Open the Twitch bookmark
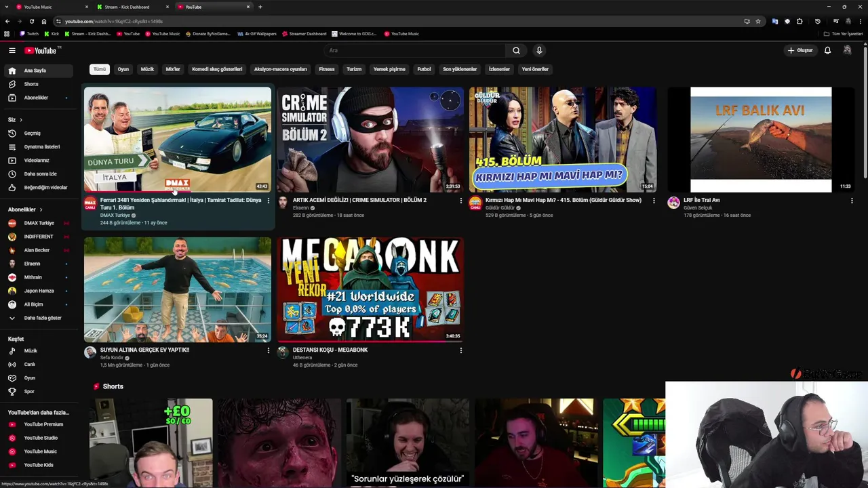This screenshot has width=868, height=488. (x=29, y=33)
